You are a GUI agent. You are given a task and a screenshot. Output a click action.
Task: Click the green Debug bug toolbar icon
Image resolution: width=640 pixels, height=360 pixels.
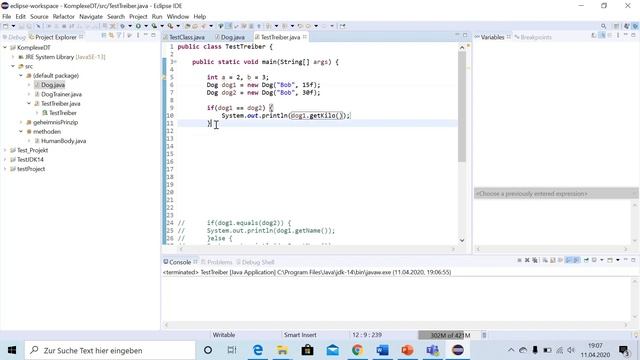[122, 26]
